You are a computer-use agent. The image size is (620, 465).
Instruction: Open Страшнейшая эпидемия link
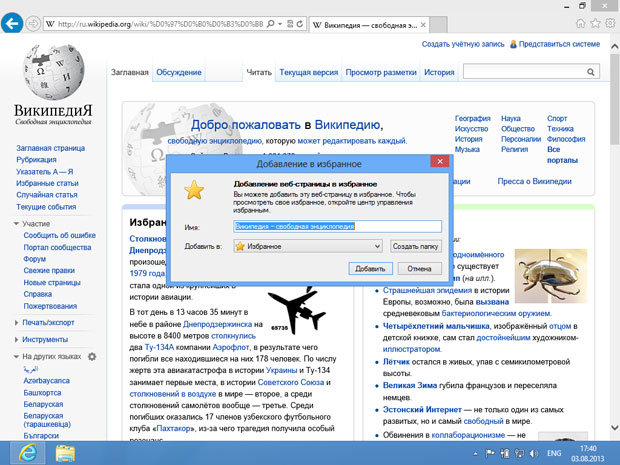pyautogui.click(x=427, y=290)
